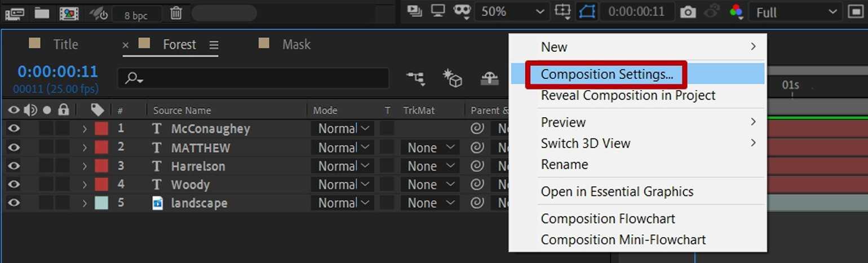Screen dimensions: 868x263
Task: Click the draft 3D icon
Action: pos(452,79)
